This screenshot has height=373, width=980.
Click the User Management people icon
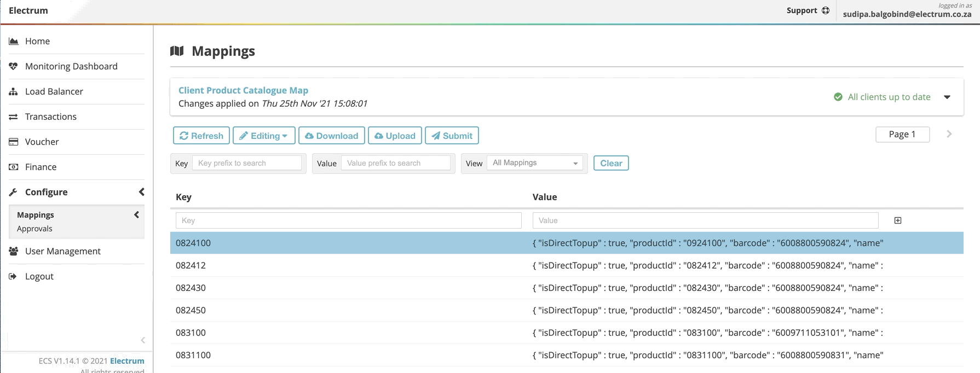point(14,251)
